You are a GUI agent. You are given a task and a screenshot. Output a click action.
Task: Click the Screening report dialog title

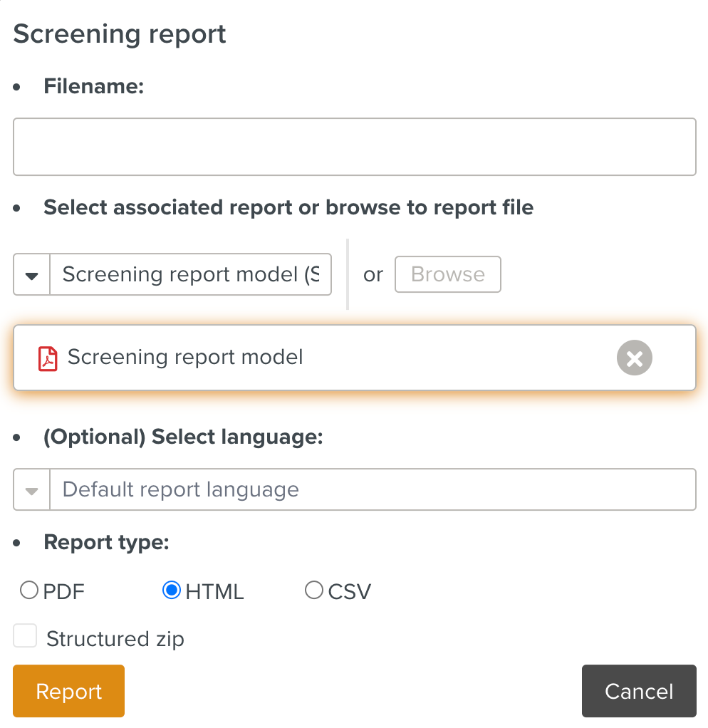[x=119, y=33]
